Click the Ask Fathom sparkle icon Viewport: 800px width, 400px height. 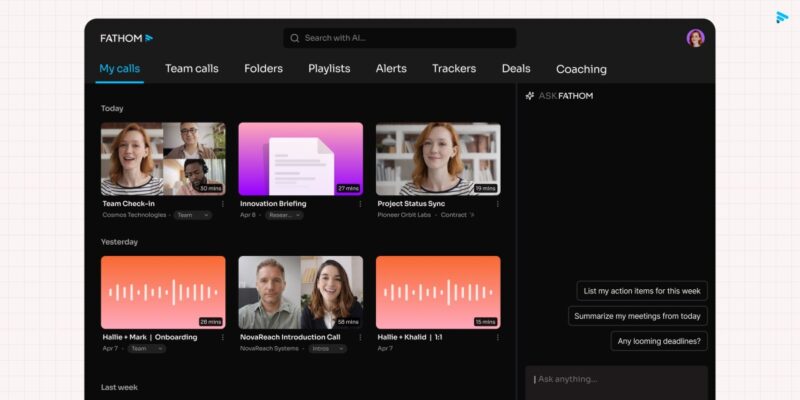(530, 95)
